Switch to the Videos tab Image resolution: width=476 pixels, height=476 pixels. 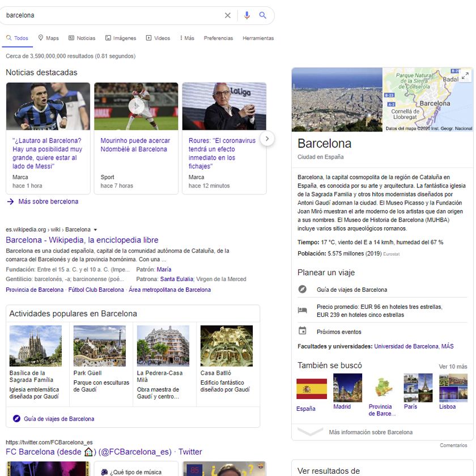(x=158, y=38)
